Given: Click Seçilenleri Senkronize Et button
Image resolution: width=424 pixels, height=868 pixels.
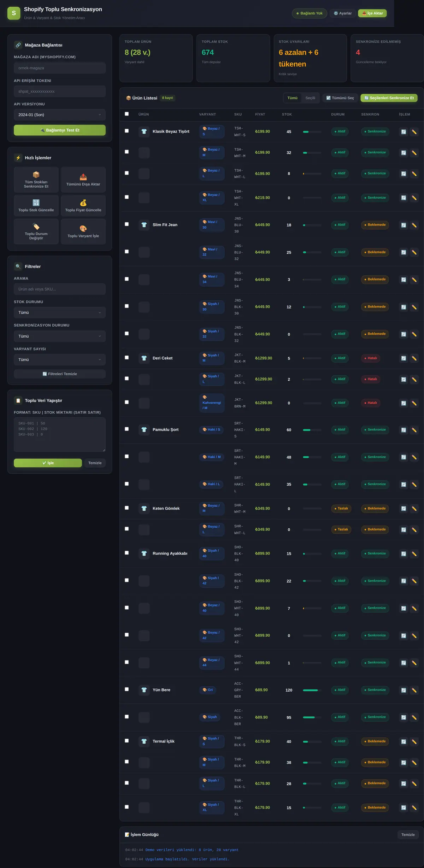Looking at the screenshot, I should (x=389, y=98).
